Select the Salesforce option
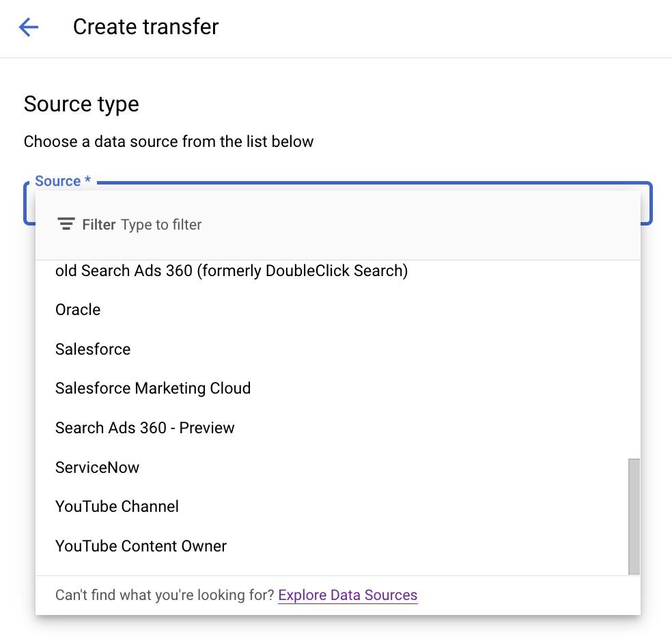Viewport: 672px width, 641px height. [x=338, y=349]
